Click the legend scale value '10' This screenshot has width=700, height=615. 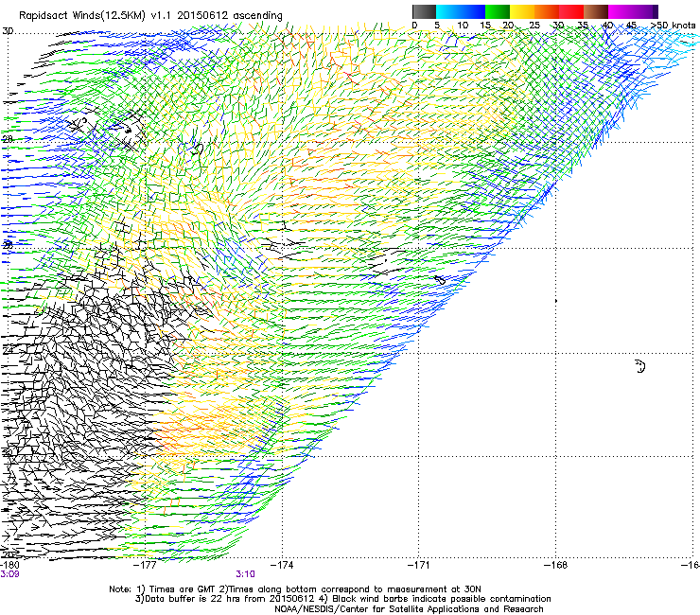(x=463, y=25)
